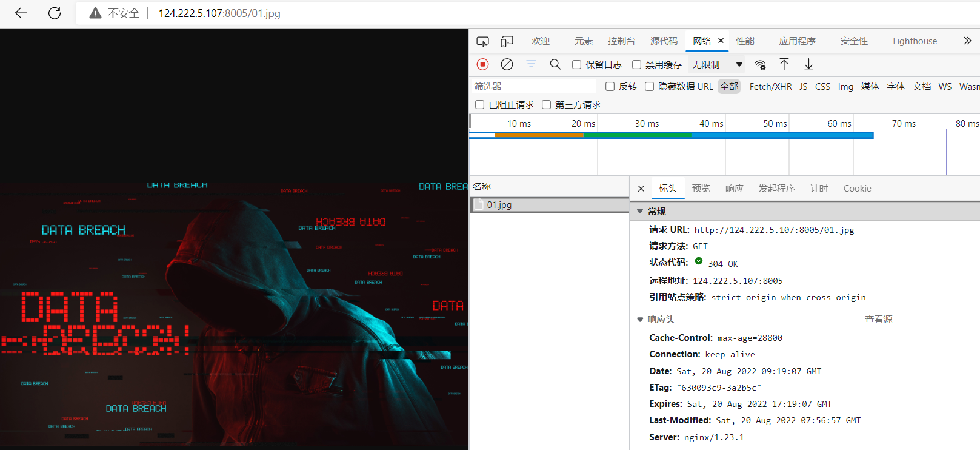
Task: Open the throttling 无限制 dropdown
Action: tap(718, 64)
